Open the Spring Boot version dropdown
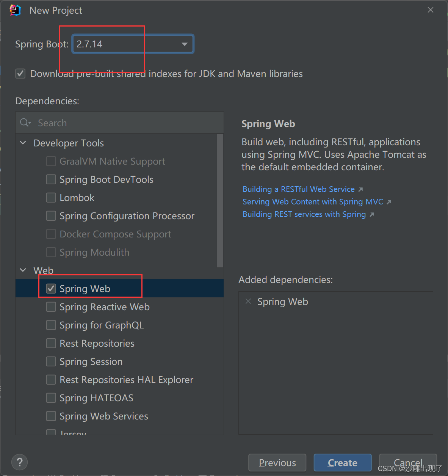This screenshot has height=476, width=448. tap(133, 44)
